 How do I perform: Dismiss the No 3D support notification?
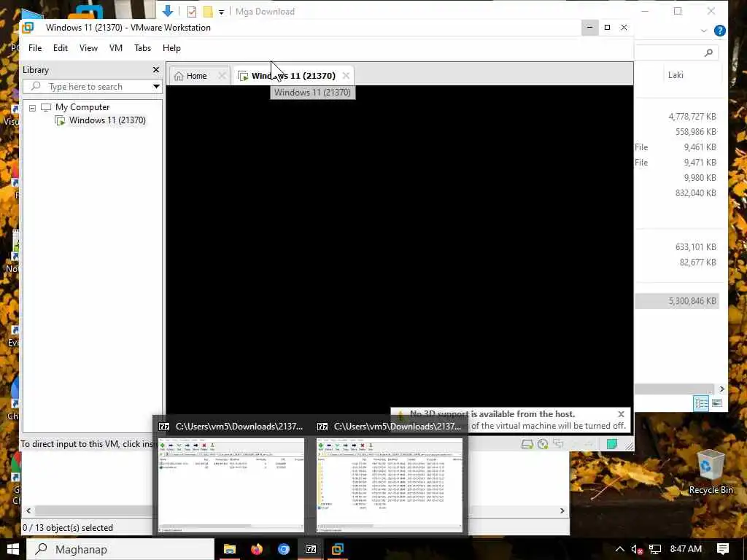621,414
